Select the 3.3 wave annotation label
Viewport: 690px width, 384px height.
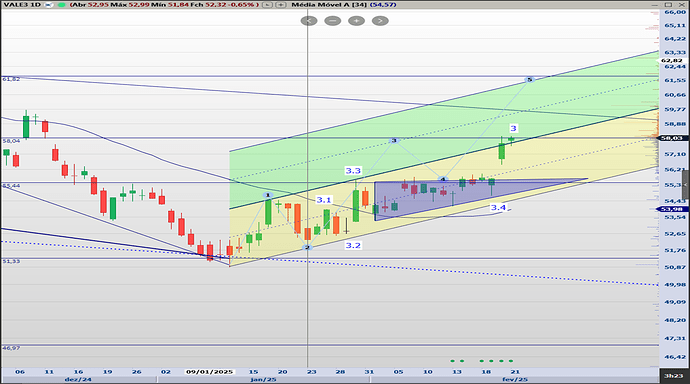[x=353, y=171]
